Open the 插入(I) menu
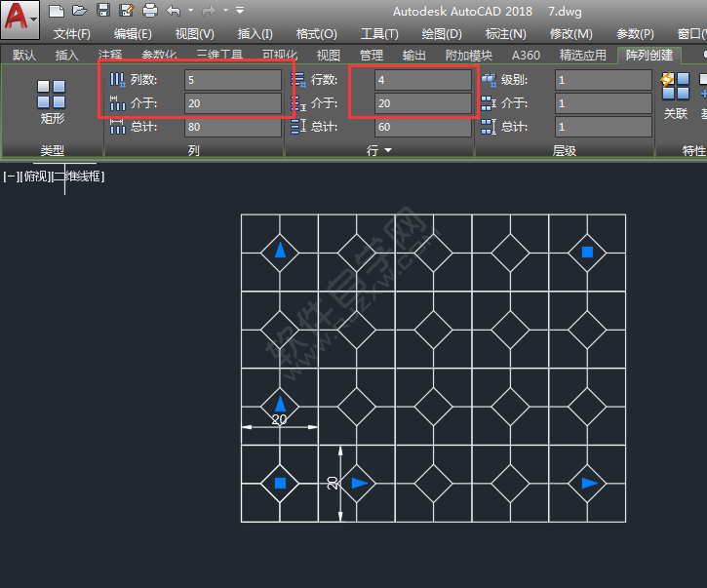The height and width of the screenshot is (588, 707). (255, 34)
